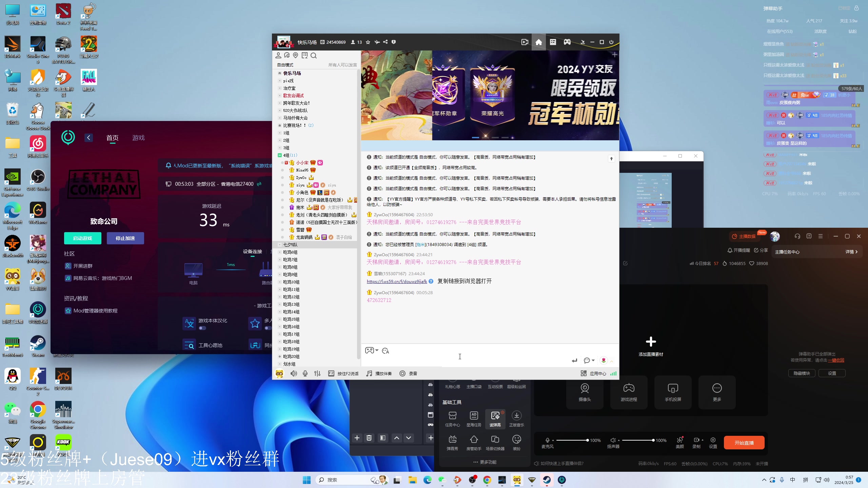The image size is (868, 488).
Task: Open the f.ws59.cn link in chat
Action: [397, 281]
